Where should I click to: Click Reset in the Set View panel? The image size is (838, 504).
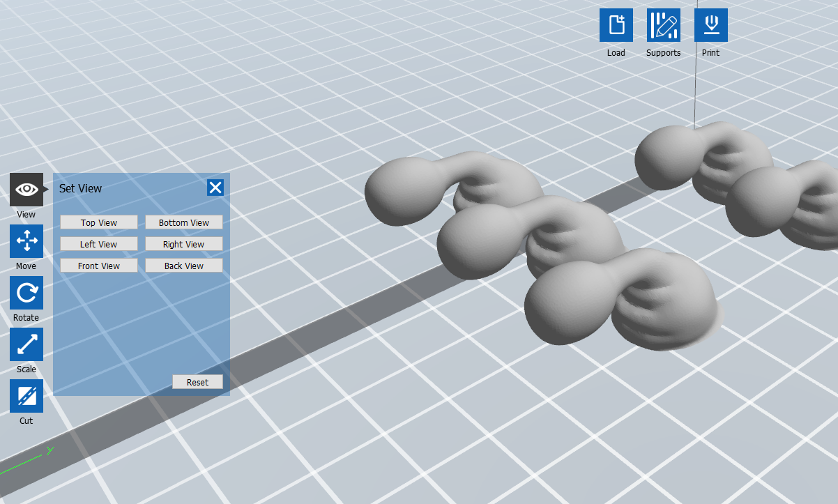pos(198,382)
